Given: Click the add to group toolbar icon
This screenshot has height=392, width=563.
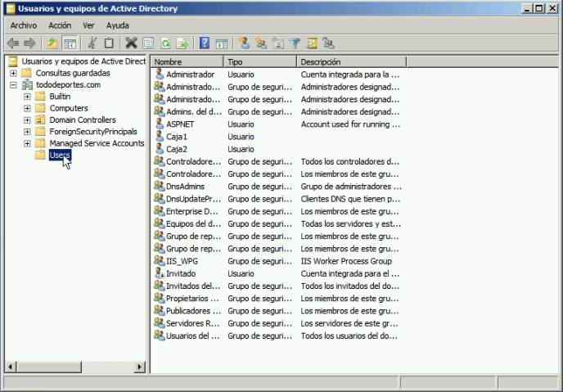Looking at the screenshot, I should [328, 43].
